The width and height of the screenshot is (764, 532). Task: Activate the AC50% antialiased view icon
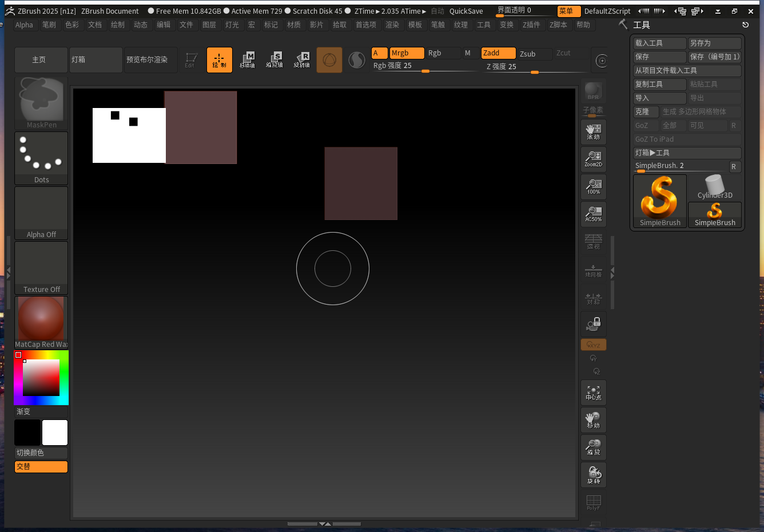point(593,214)
